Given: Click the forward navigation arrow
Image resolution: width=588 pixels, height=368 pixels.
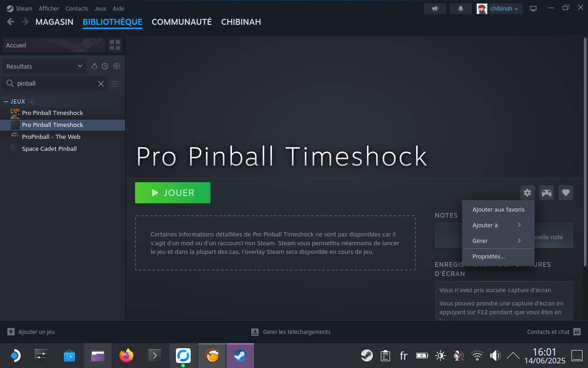Looking at the screenshot, I should 25,22.
